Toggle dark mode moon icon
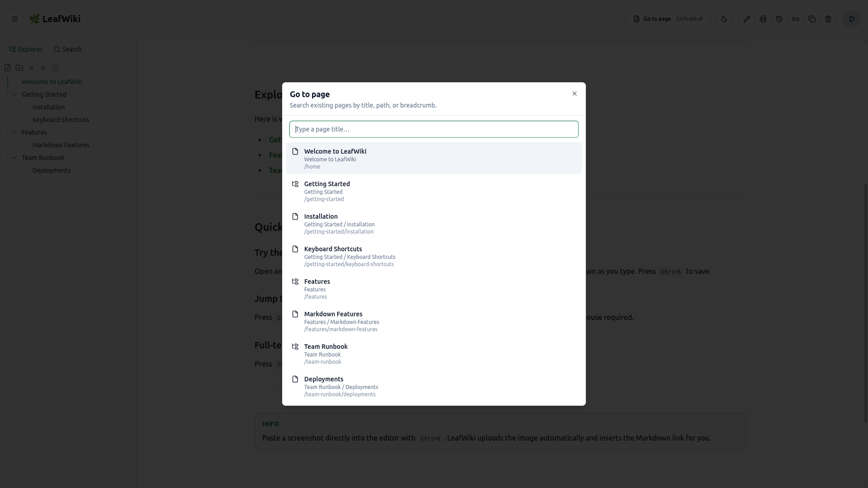 click(x=724, y=19)
